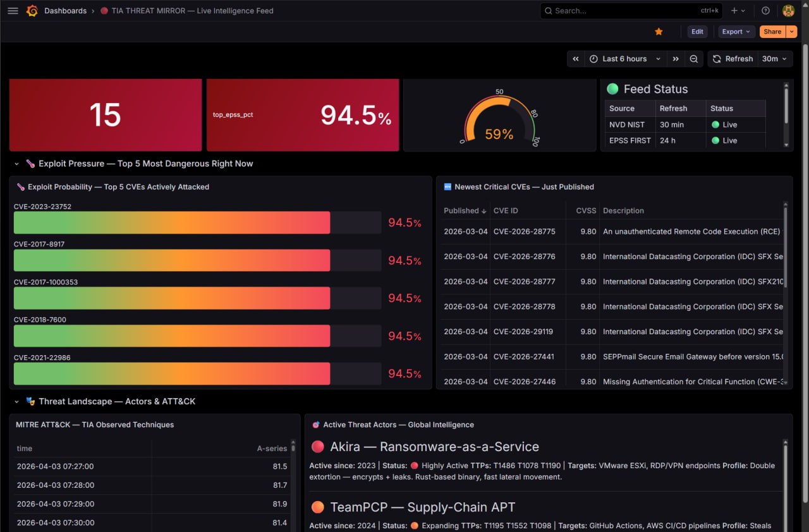Open the main navigation hamburger menu
The image size is (809, 532).
13,10
